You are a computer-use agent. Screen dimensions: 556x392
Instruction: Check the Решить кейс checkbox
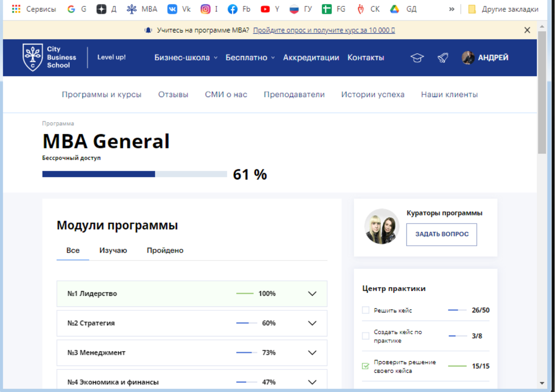tap(366, 310)
